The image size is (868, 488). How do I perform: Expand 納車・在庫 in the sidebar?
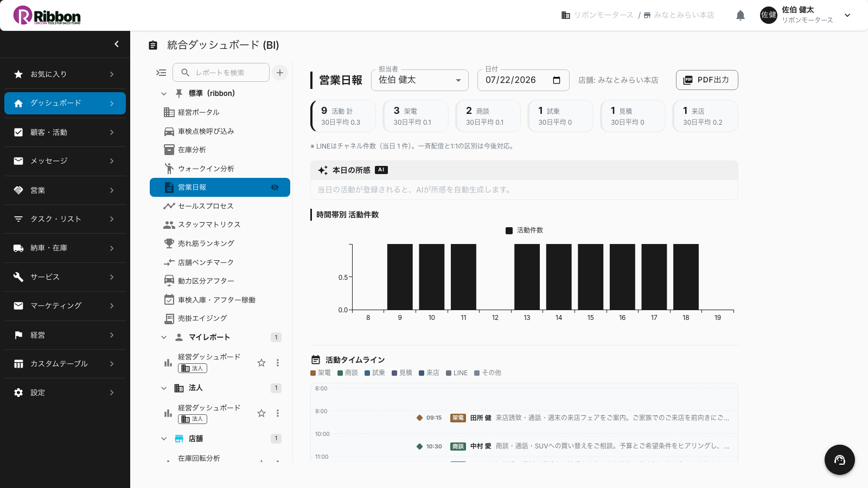(x=65, y=248)
